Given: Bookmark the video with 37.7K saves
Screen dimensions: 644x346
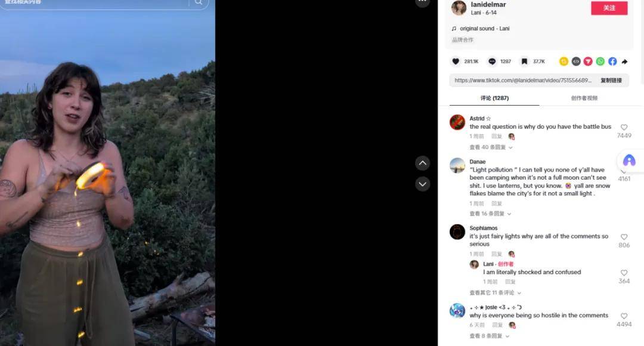Looking at the screenshot, I should pos(524,61).
